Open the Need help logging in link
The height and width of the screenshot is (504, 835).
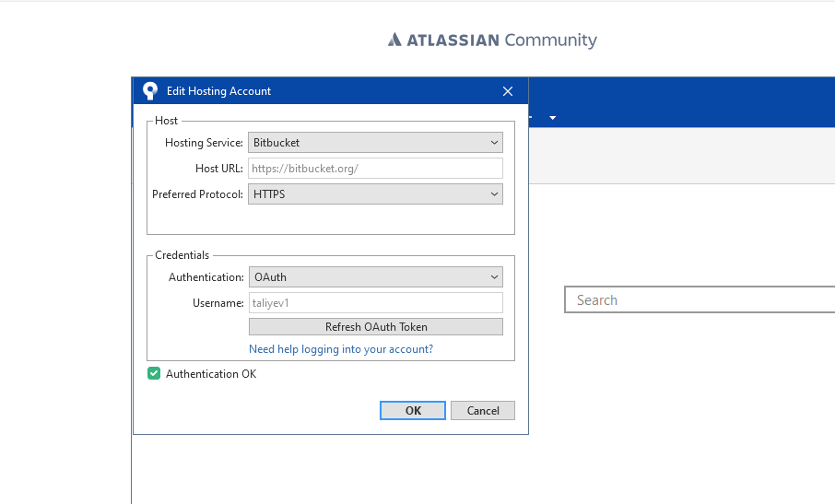coord(341,349)
